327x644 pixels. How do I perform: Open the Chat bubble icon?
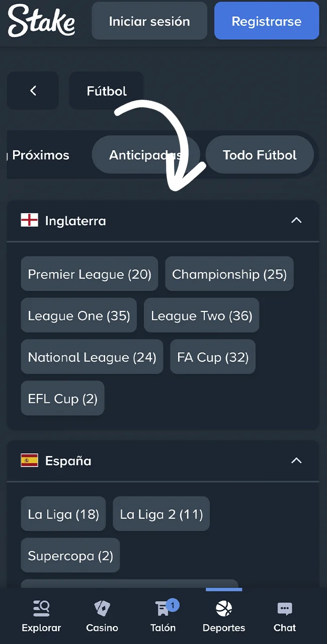(285, 608)
